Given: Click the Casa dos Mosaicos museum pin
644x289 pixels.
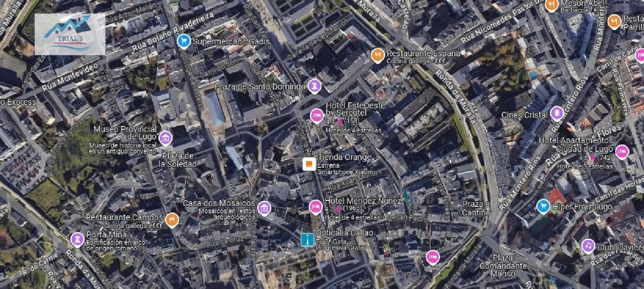Looking at the screenshot, I should (264, 208).
